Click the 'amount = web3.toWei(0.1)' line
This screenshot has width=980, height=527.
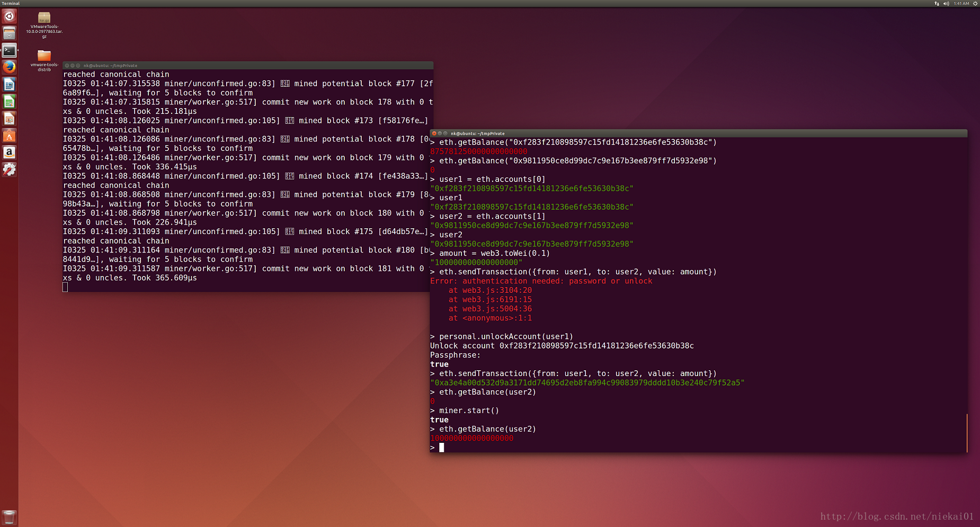(490, 253)
